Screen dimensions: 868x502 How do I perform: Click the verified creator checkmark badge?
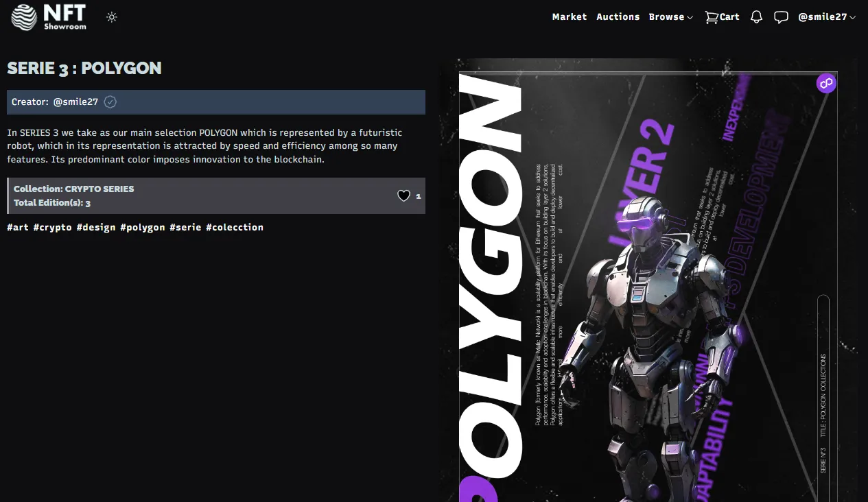click(x=110, y=102)
